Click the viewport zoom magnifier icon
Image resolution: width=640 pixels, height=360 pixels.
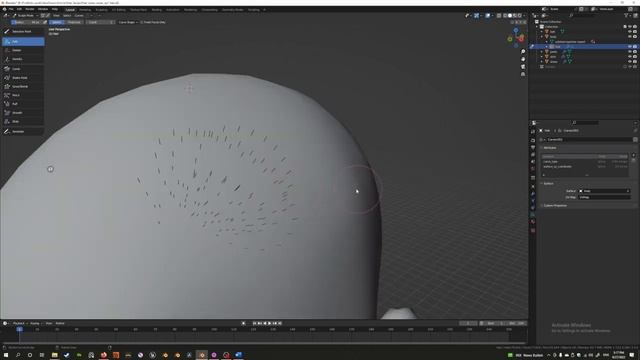(523, 52)
